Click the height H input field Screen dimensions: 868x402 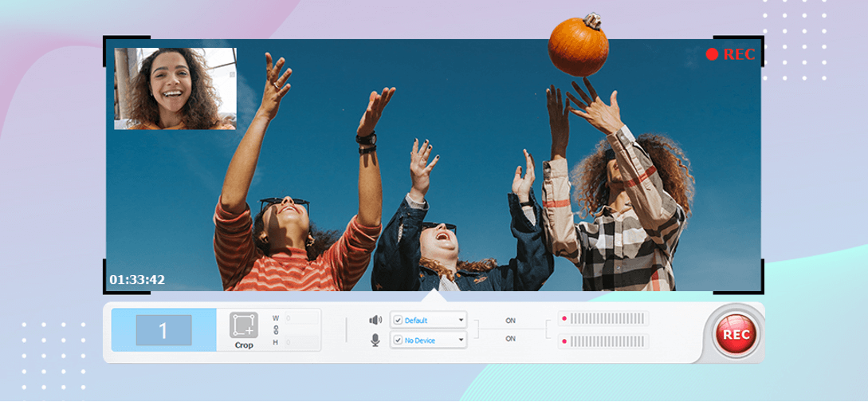[302, 343]
